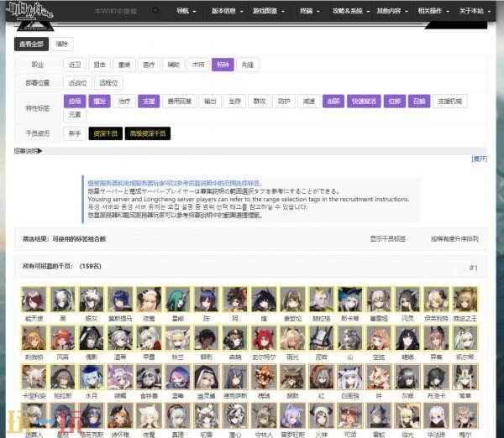The image size is (504, 438).
Task: Click the 铃兰 operator portrait
Action: tap(177, 338)
